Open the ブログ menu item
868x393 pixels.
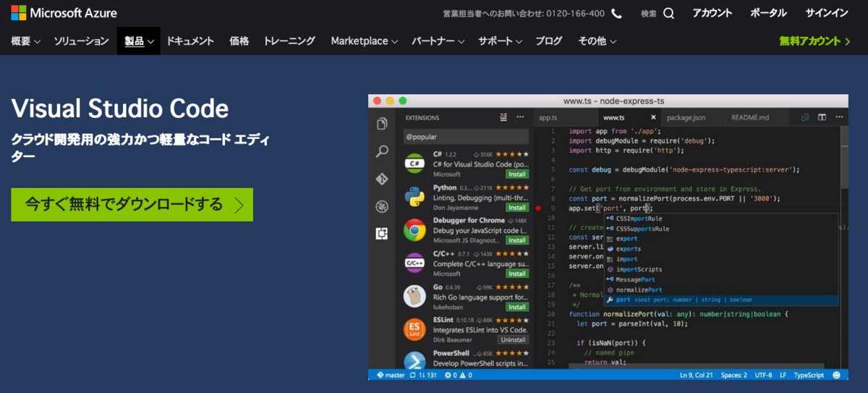tap(549, 41)
